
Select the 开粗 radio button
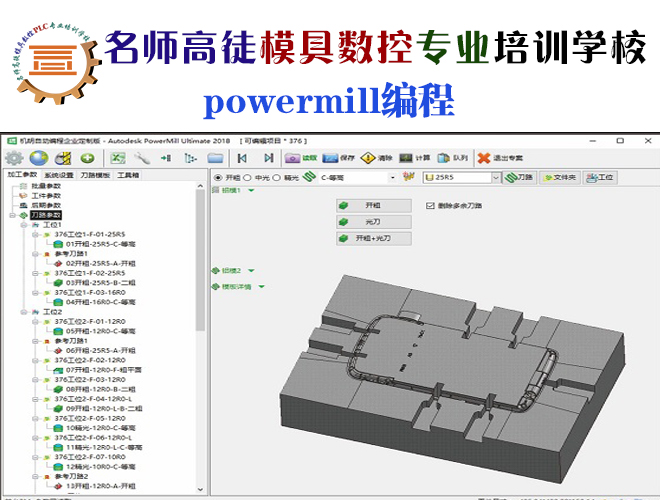pos(218,178)
